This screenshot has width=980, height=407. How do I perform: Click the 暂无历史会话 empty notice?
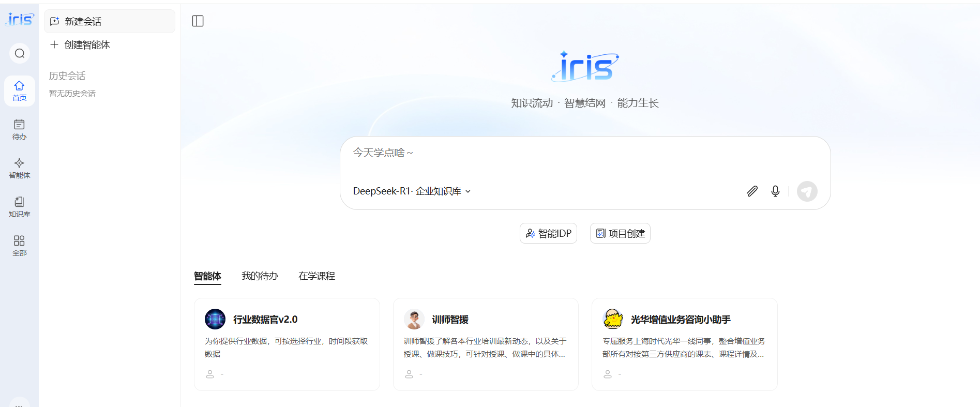pyautogui.click(x=72, y=94)
